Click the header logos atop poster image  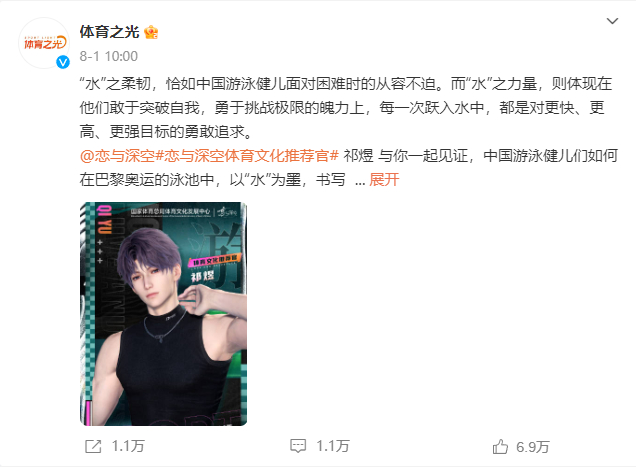[x=184, y=212]
